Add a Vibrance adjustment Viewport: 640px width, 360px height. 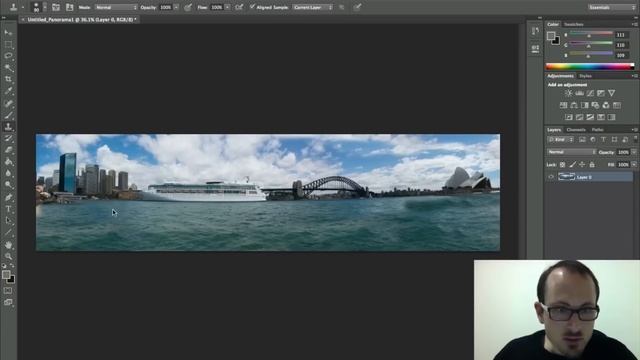click(x=611, y=93)
